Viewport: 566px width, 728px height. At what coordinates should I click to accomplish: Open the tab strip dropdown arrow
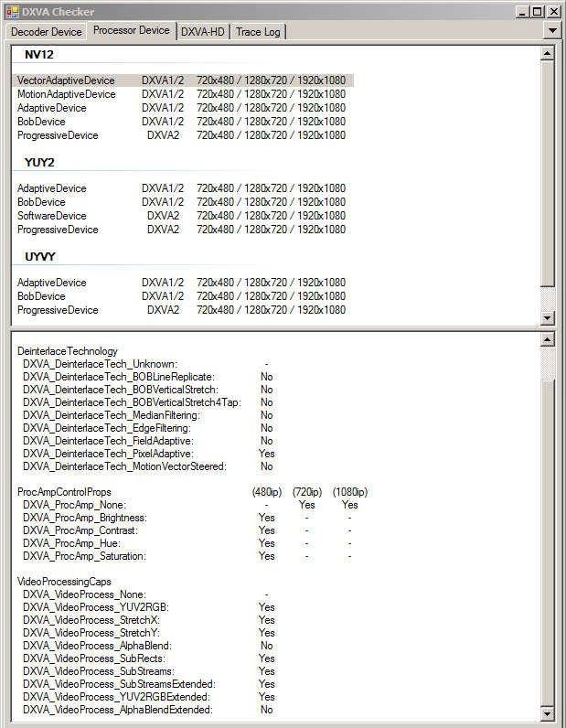click(552, 31)
